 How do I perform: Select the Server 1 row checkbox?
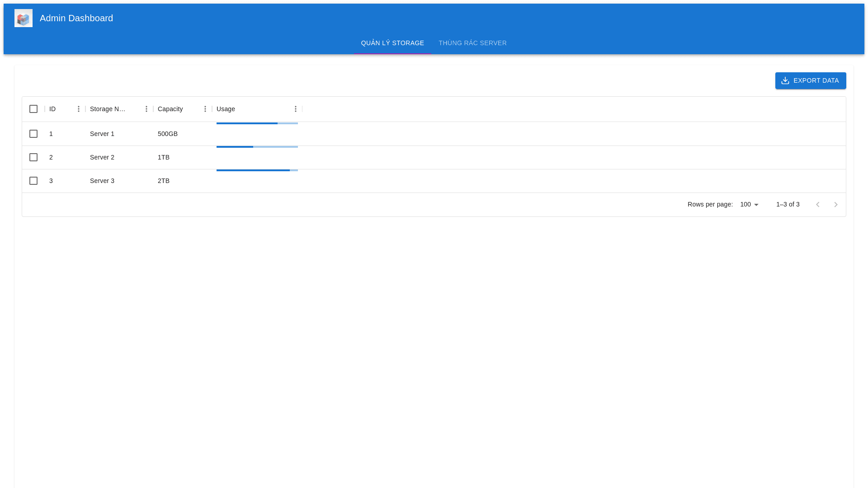click(33, 134)
